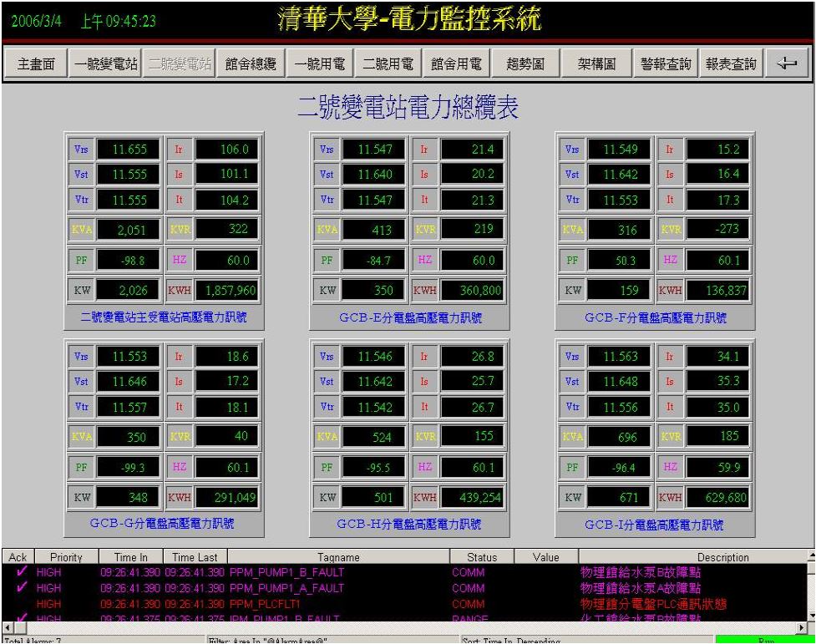The width and height of the screenshot is (816, 644).
Task: Switch to the 一號變電站 page
Action: click(106, 63)
